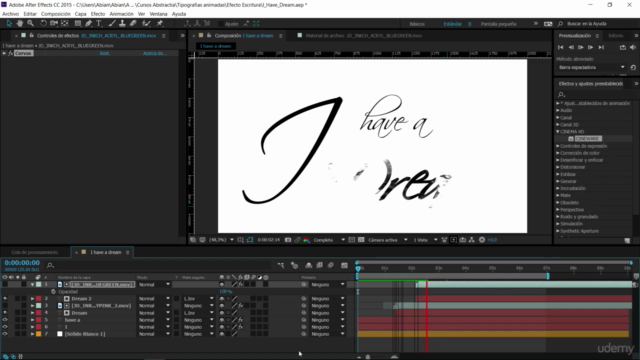This screenshot has width=640, height=360.
Task: Mute audio in the Preview panel
Action: pyautogui.click(x=633, y=47)
